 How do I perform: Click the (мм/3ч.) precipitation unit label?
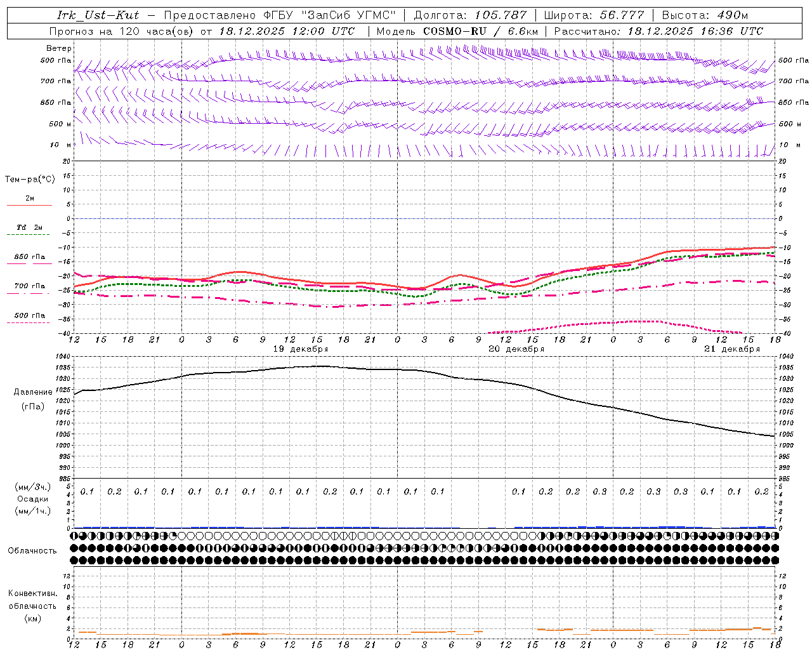click(x=33, y=487)
